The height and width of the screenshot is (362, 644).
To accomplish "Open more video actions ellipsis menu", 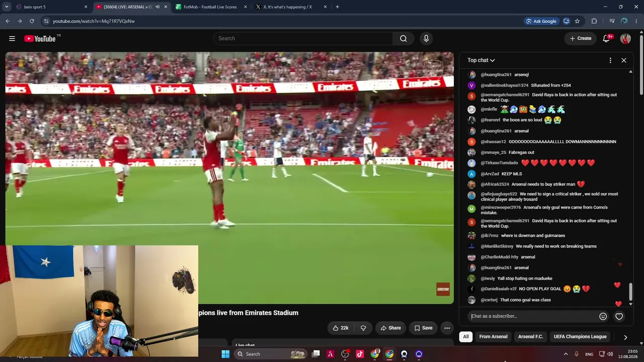I will [447, 328].
